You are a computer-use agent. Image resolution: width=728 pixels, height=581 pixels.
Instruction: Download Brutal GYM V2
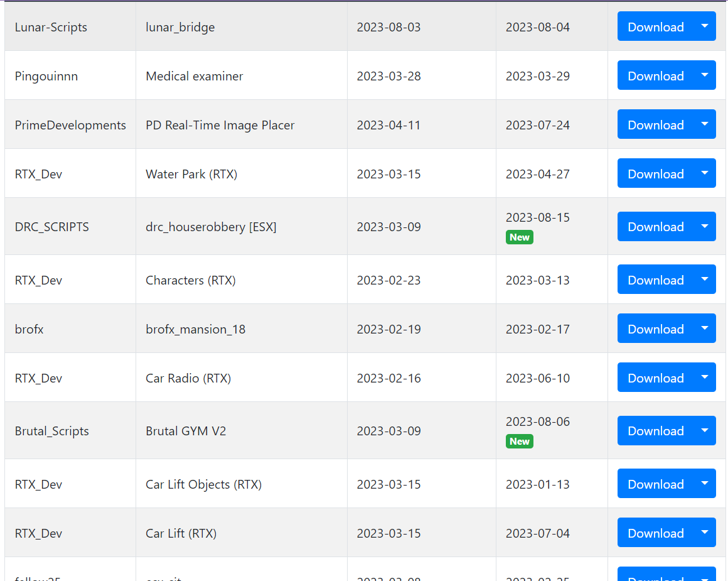point(656,430)
